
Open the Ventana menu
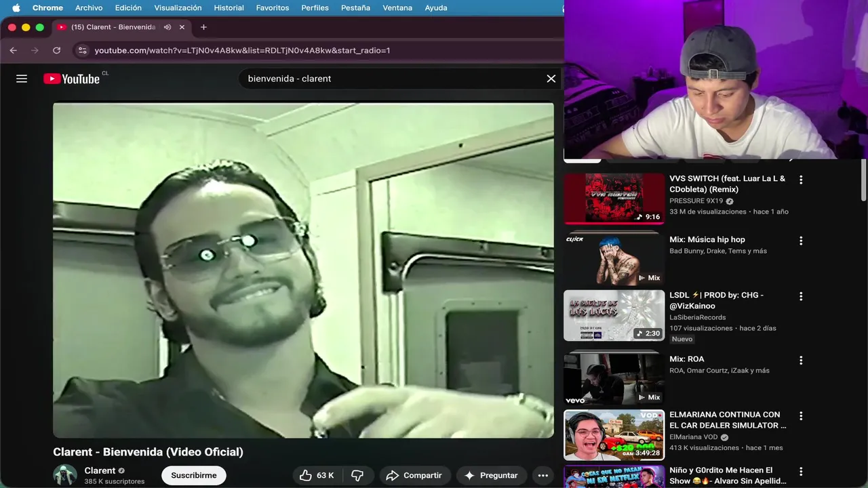(397, 7)
